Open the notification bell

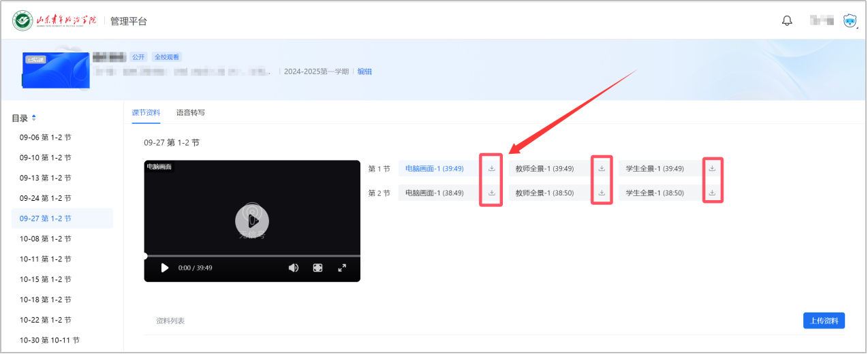787,21
